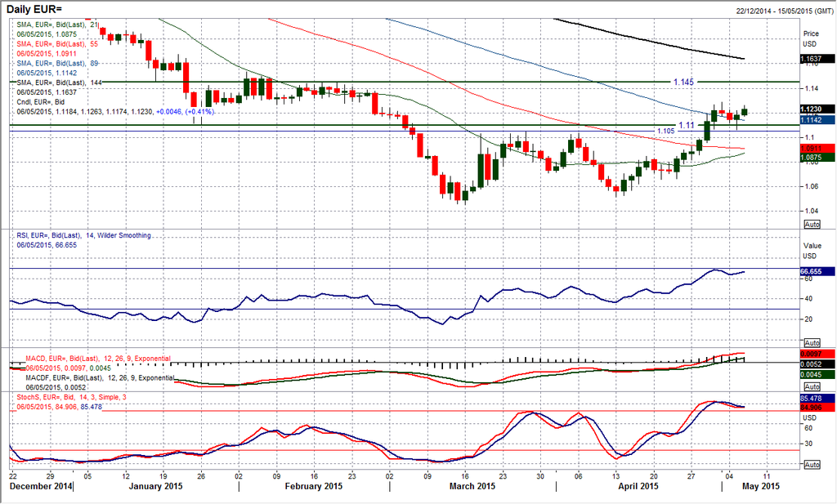Click the 1.0911 red price tag
The width and height of the screenshot is (837, 504).
coord(817,149)
